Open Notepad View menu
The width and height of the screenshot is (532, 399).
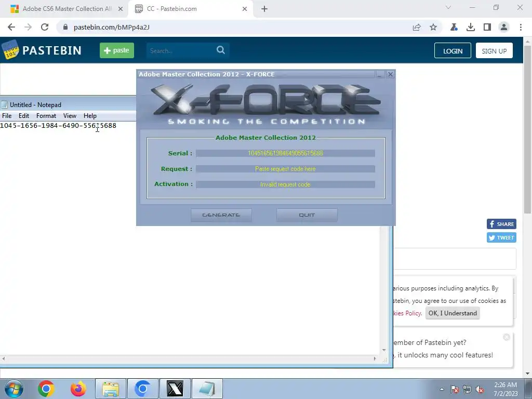point(70,116)
